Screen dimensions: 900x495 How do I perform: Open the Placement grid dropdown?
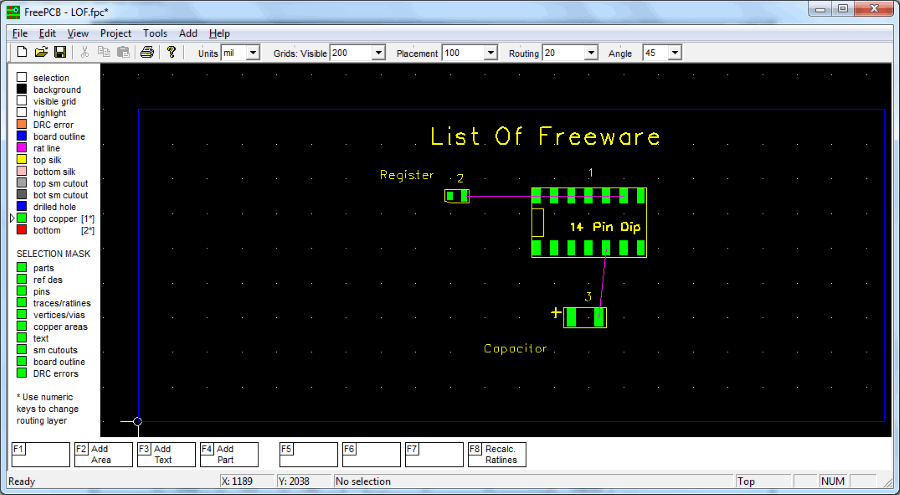[x=490, y=53]
